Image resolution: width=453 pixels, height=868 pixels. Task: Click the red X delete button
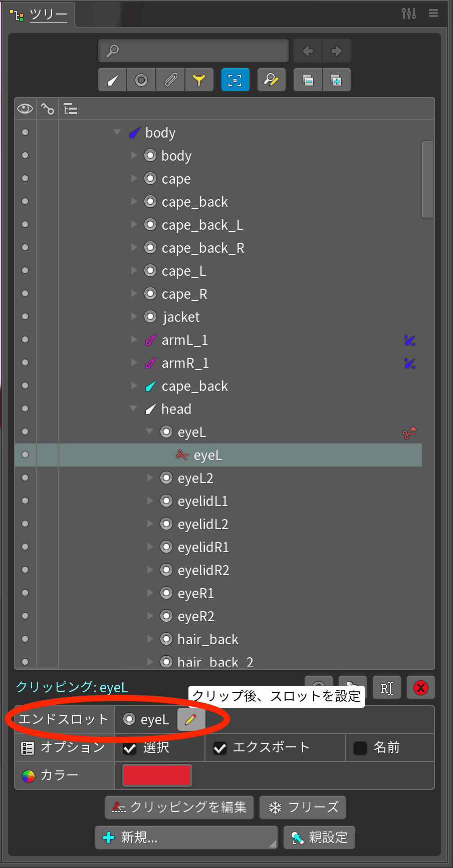tap(421, 688)
